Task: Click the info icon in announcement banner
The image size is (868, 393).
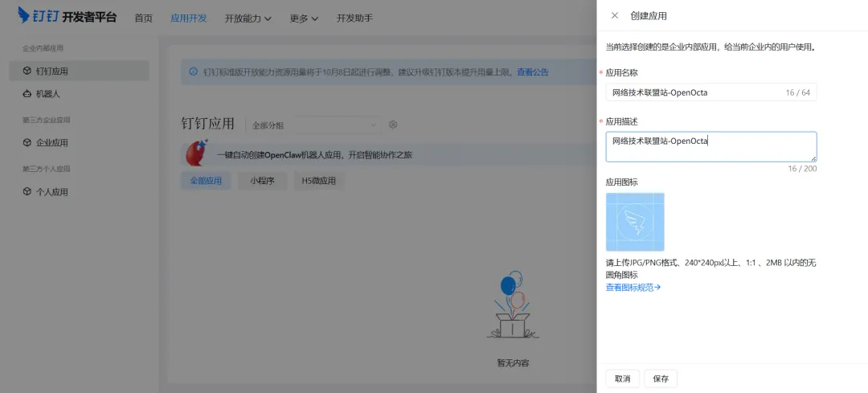Action: point(193,72)
